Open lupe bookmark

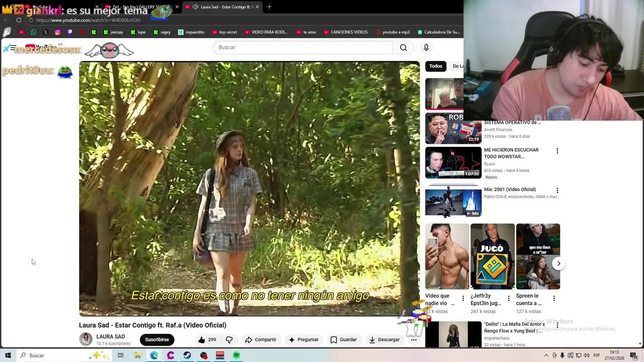point(138,32)
